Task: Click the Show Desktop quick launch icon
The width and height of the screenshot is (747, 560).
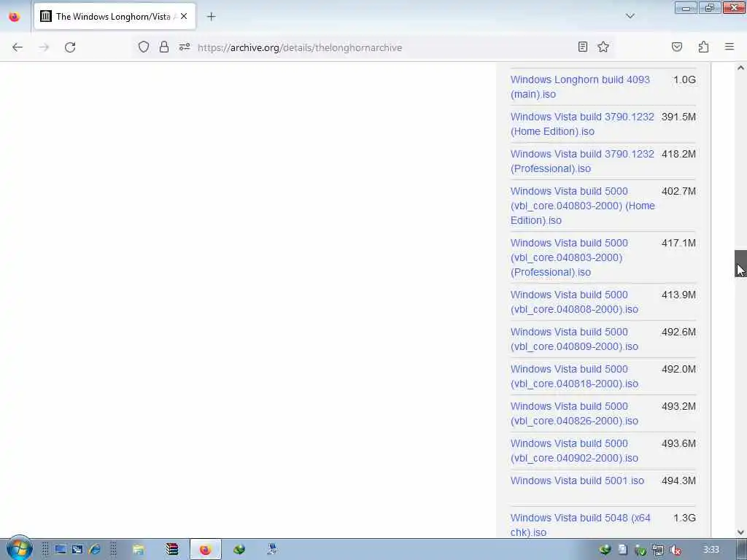Action: click(x=61, y=550)
